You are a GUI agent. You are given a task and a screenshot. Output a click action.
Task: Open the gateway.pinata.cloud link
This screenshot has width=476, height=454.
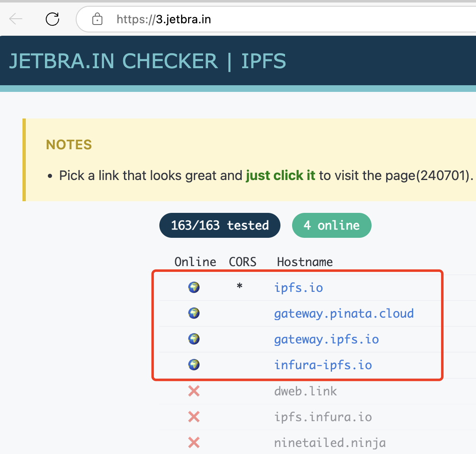click(344, 313)
